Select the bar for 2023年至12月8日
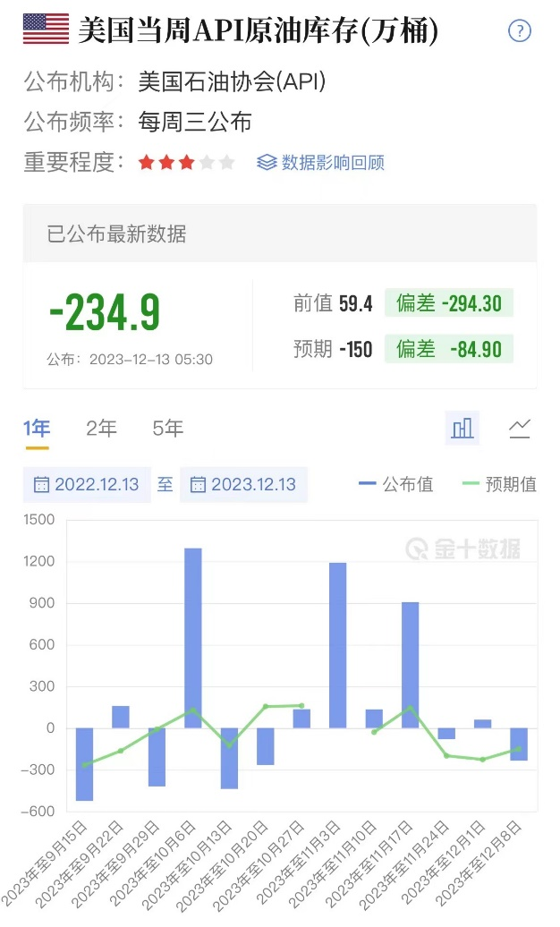Viewport: 560px width, 927px height. pyautogui.click(x=519, y=744)
